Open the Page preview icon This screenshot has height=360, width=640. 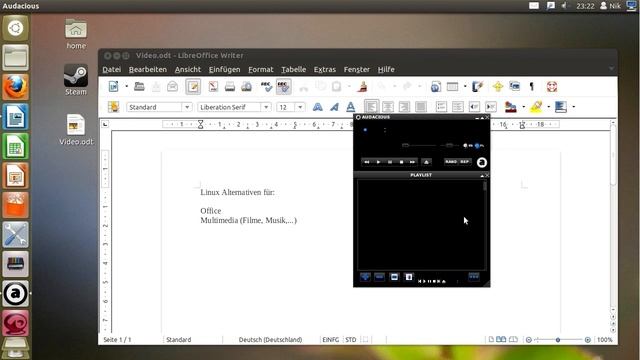[x=247, y=87]
